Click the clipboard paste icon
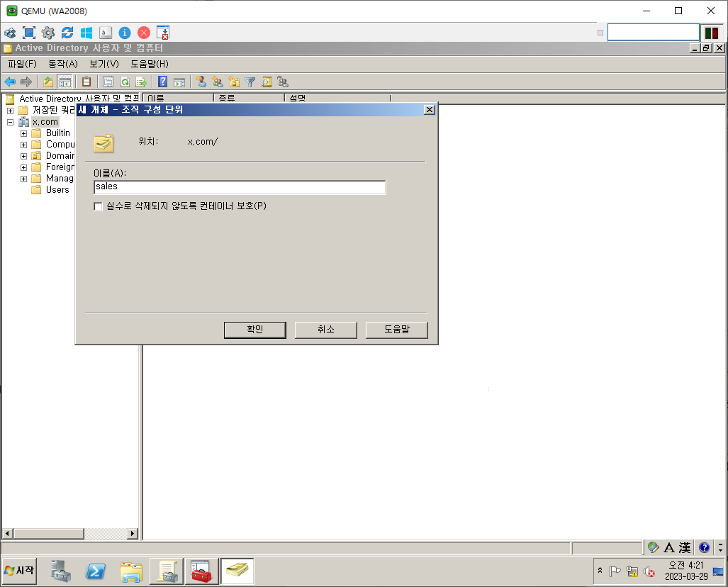 coord(86,82)
